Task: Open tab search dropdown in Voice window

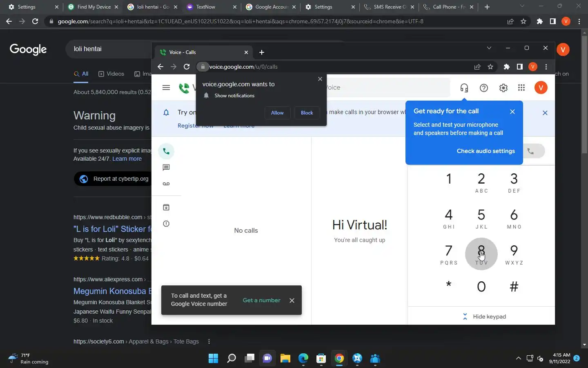Action: (x=489, y=48)
